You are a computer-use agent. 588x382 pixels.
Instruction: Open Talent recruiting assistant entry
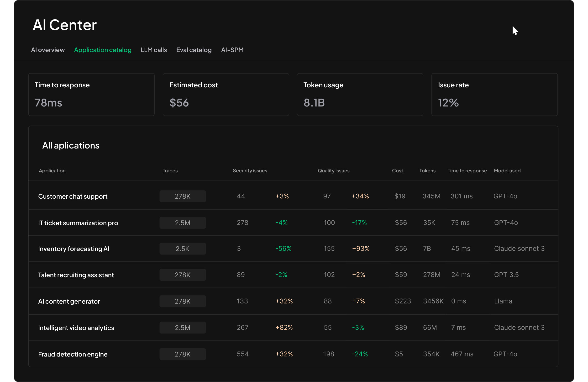pyautogui.click(x=76, y=275)
